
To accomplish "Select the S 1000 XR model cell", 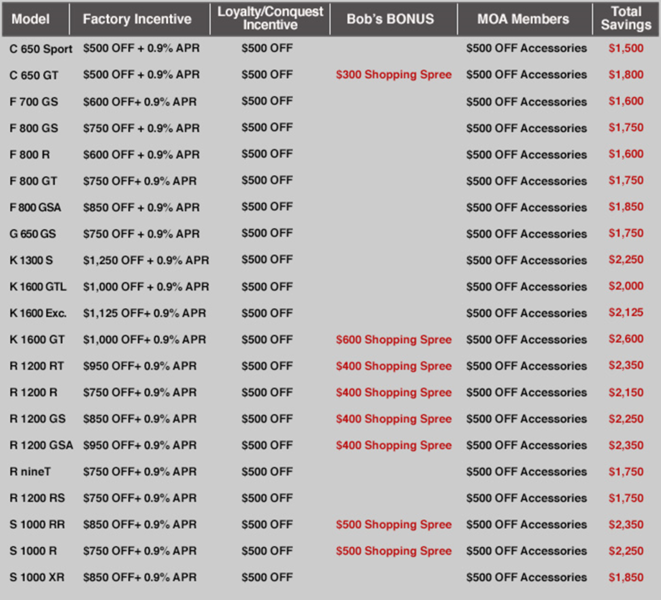I will (37, 577).
